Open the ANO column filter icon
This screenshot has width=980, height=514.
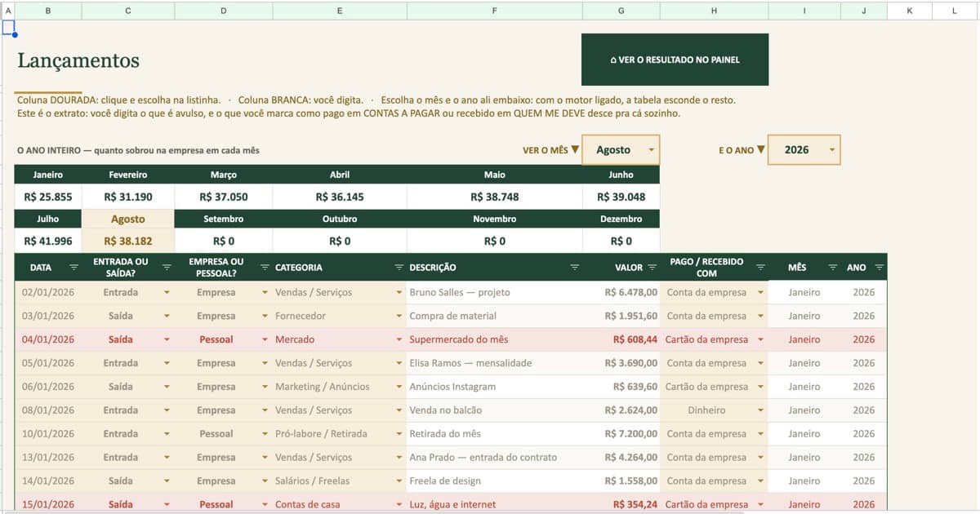(x=879, y=267)
